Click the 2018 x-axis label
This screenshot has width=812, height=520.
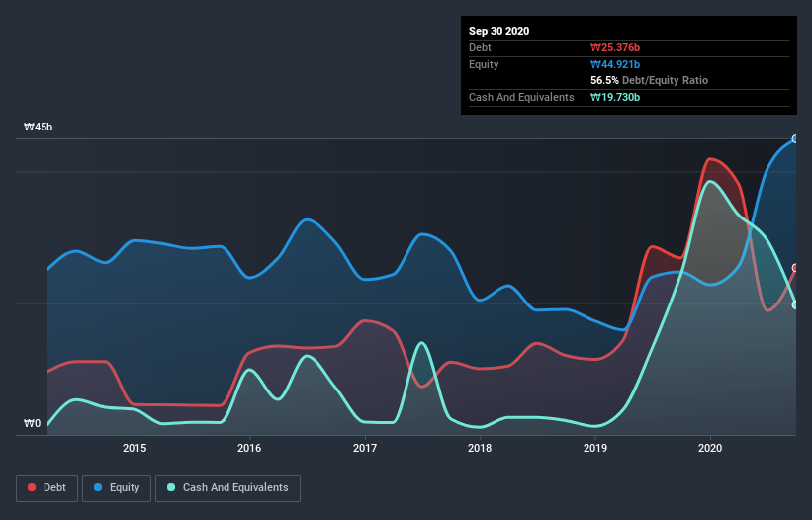tap(480, 448)
